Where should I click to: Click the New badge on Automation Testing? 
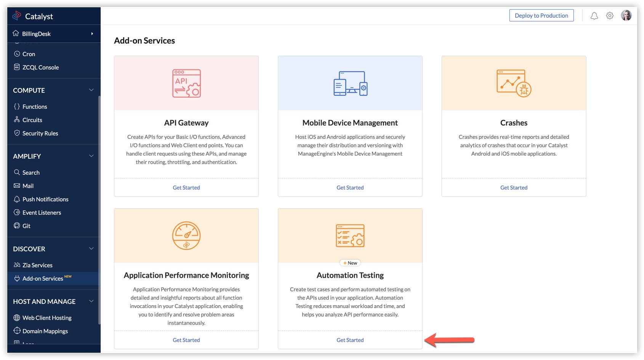click(x=350, y=263)
